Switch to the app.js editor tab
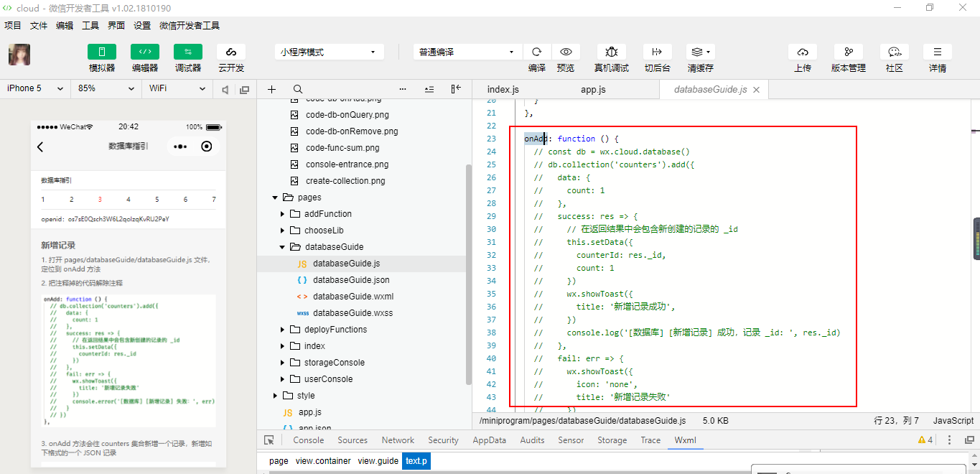 593,89
